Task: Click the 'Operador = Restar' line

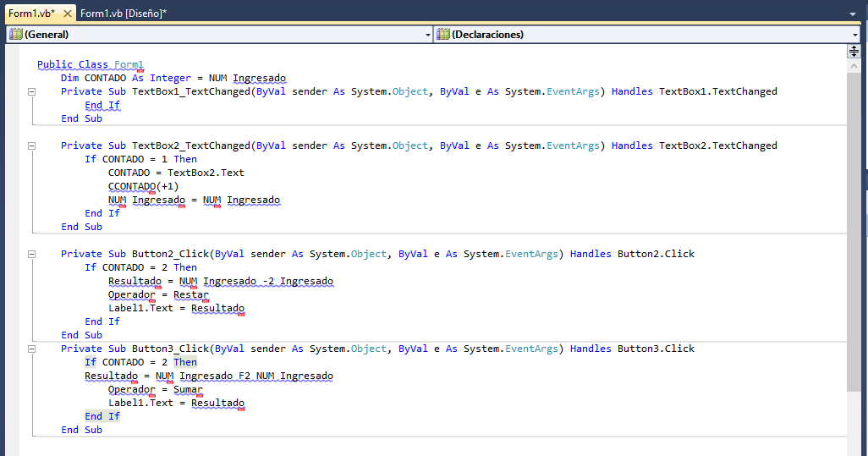Action: [x=158, y=294]
